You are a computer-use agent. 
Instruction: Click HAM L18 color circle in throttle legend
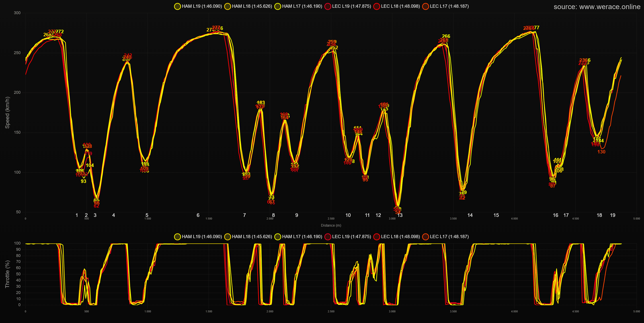[228, 237]
